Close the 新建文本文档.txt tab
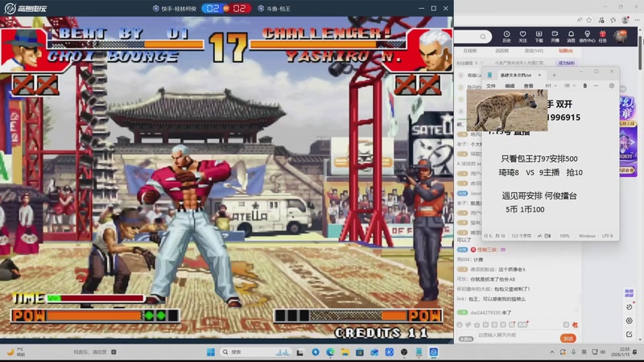 [x=539, y=75]
